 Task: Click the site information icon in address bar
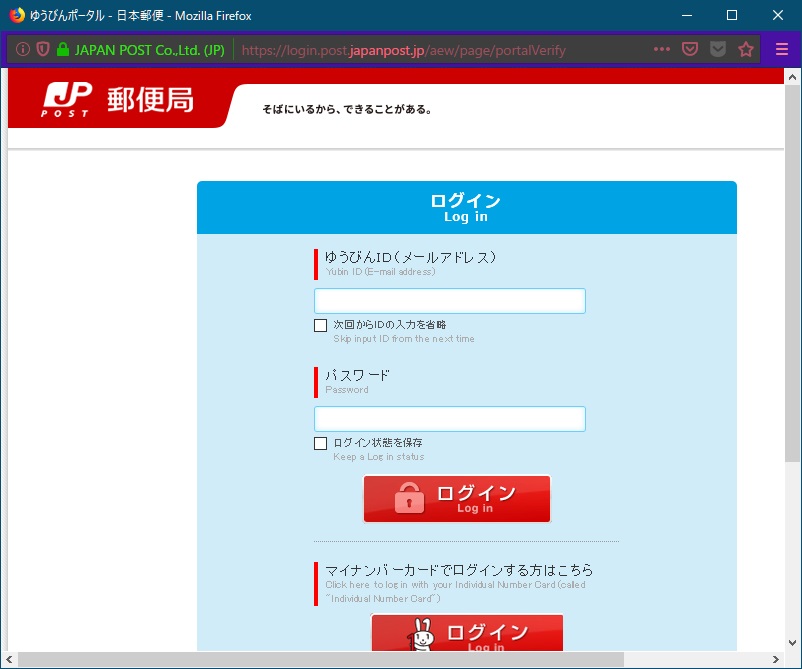[x=23, y=49]
